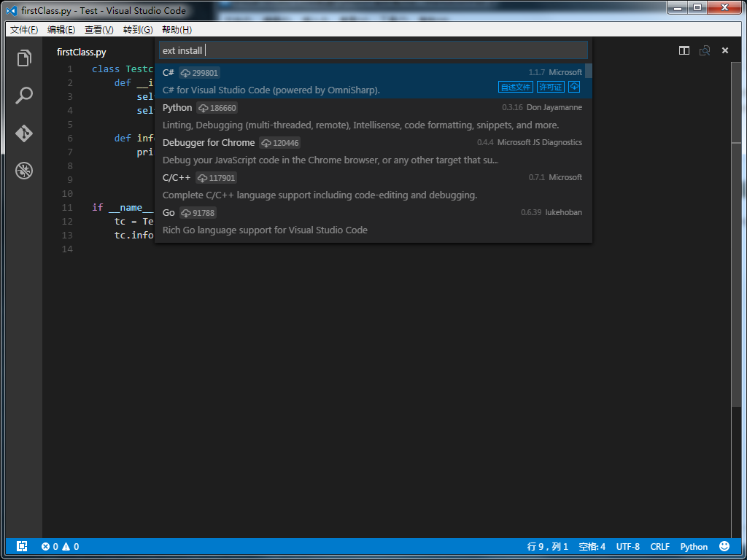Click the smiley feedback icon in status bar
The image size is (747, 560).
pos(724,545)
